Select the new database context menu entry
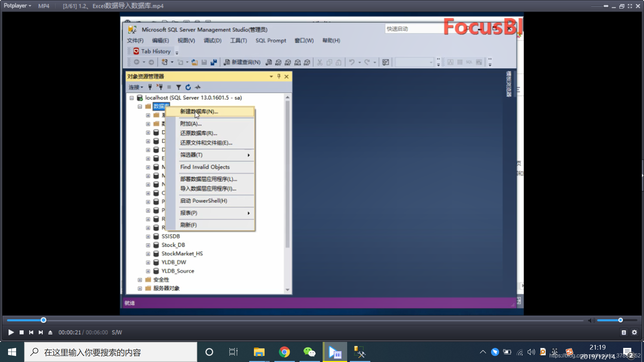 click(199, 112)
